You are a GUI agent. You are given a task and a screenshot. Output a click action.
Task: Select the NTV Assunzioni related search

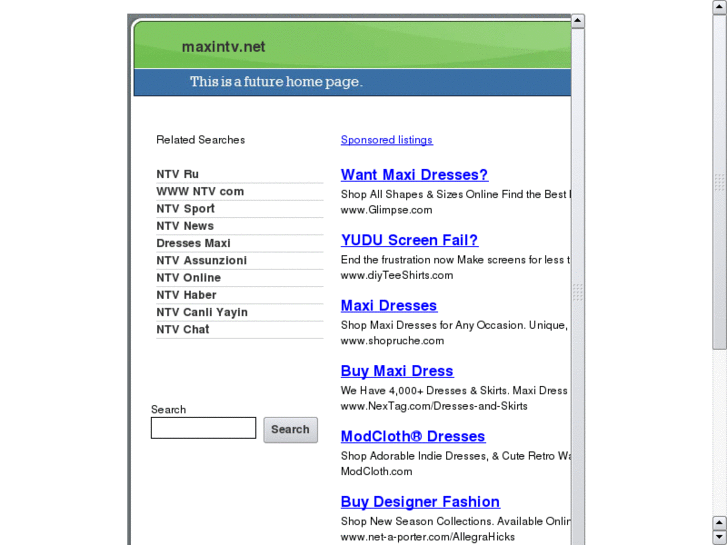coord(201,260)
